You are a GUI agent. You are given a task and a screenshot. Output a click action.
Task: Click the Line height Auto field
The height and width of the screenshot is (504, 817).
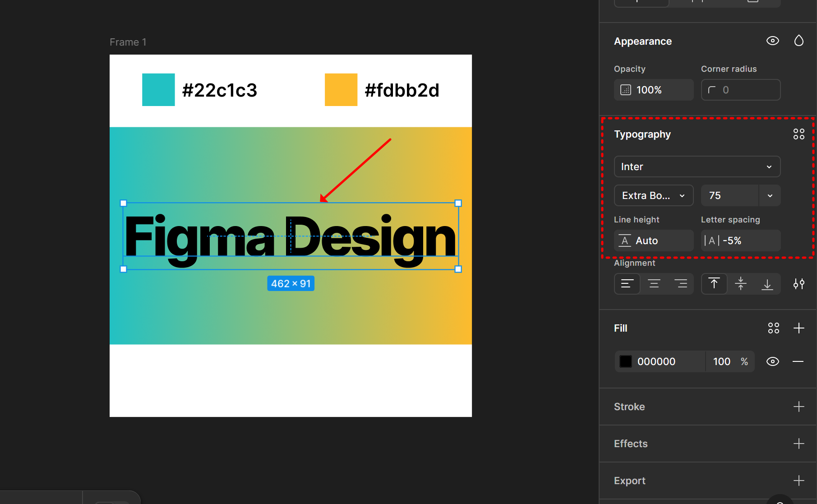pos(654,240)
